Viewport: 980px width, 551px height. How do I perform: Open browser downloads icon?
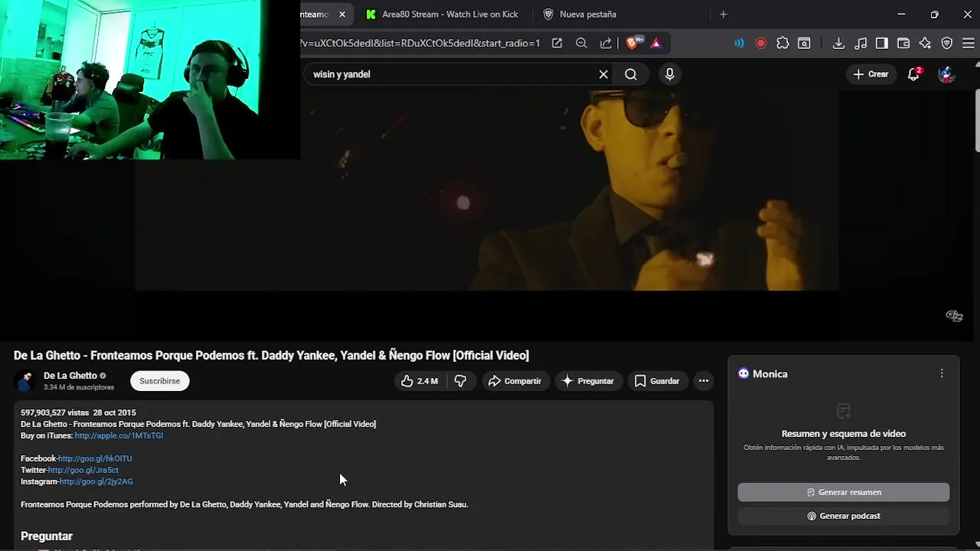coord(838,44)
